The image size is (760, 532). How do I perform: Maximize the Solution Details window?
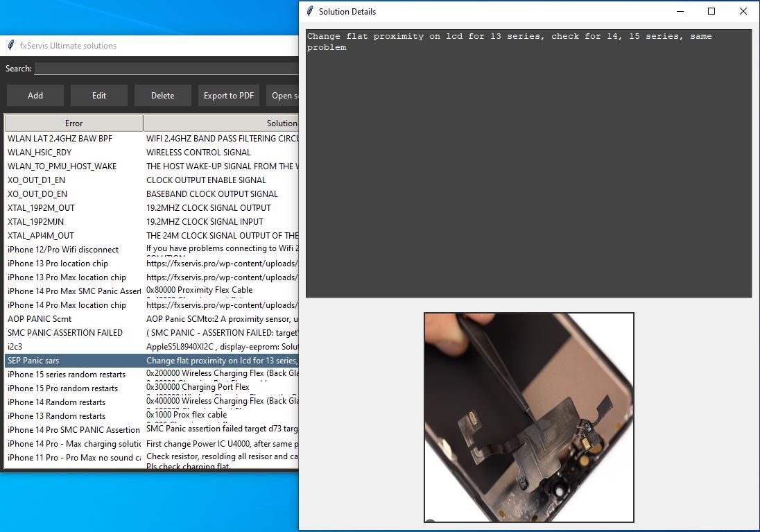click(x=711, y=11)
